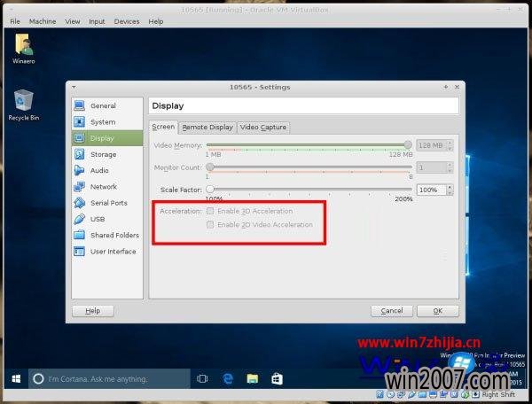Open the Settings dialog window menu arrow
This screenshot has height=404, width=532.
pos(74,87)
